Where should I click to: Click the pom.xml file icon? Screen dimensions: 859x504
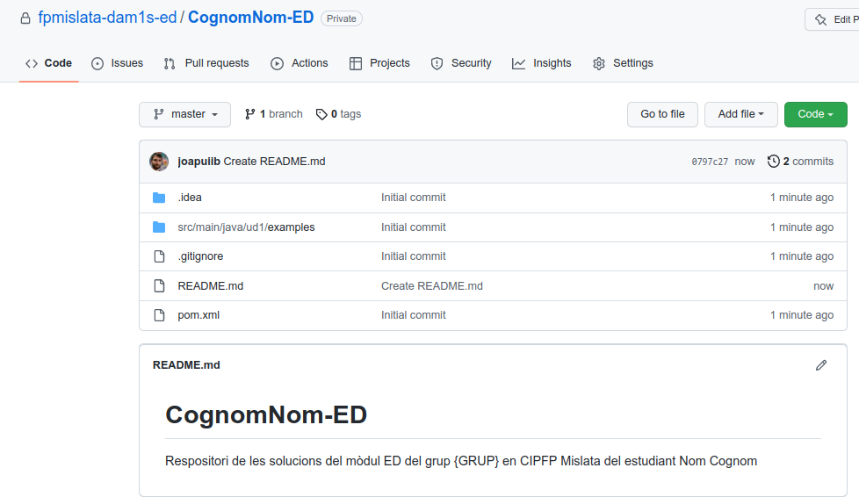click(159, 315)
